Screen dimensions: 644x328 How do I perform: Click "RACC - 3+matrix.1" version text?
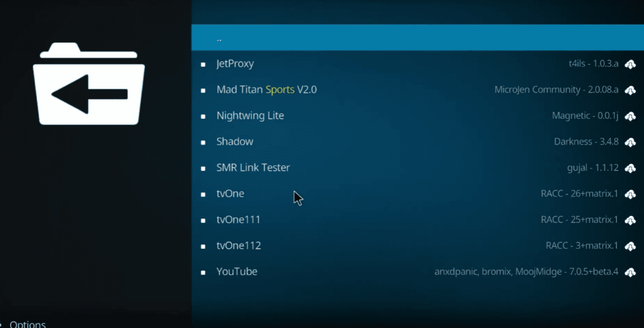click(x=582, y=246)
